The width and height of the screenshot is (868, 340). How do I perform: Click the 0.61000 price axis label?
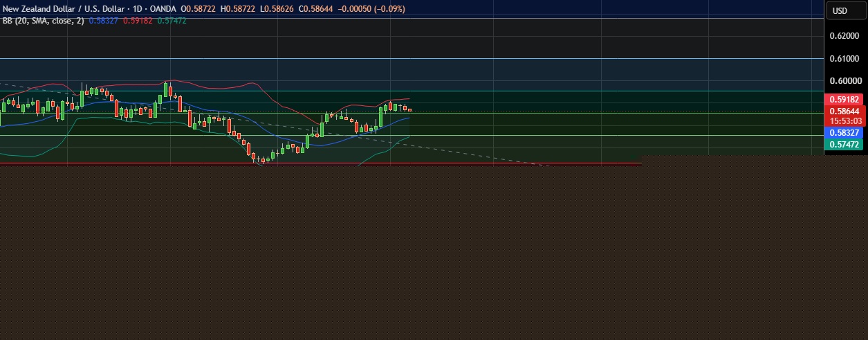point(844,59)
